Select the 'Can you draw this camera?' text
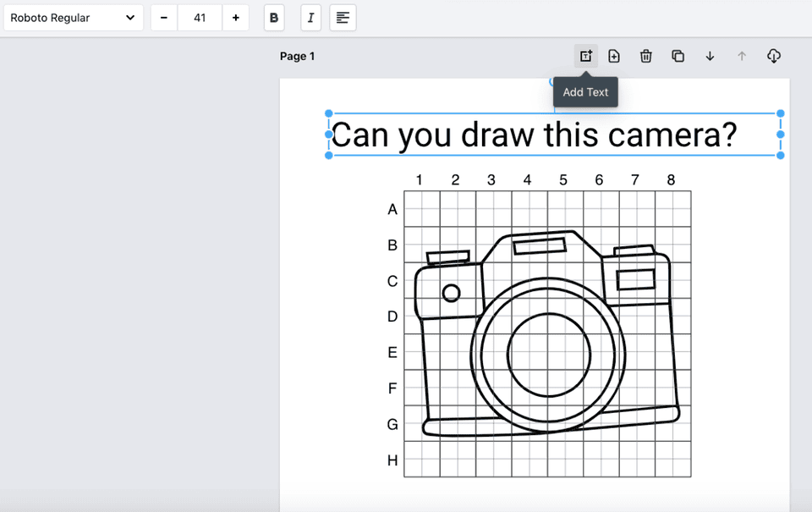Image resolution: width=812 pixels, height=512 pixels. tap(534, 135)
